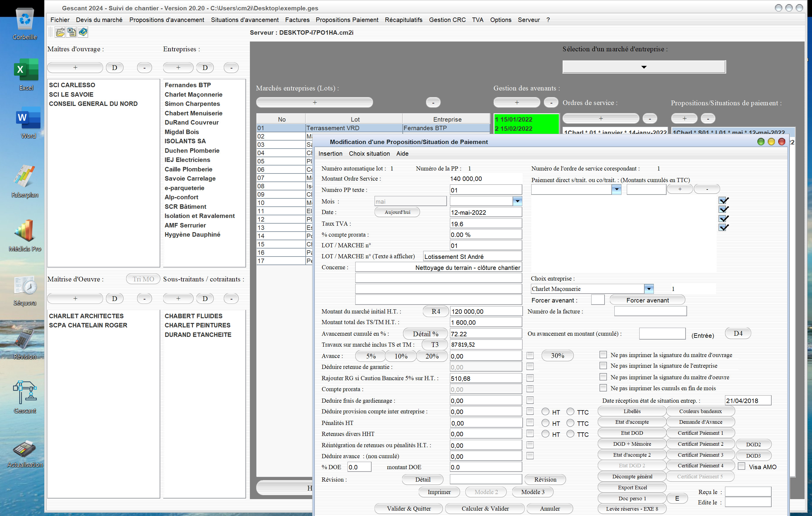Screen dimensions: 812x516
Task: Click the yellow circle button in Modification dialog
Action: tap(771, 142)
